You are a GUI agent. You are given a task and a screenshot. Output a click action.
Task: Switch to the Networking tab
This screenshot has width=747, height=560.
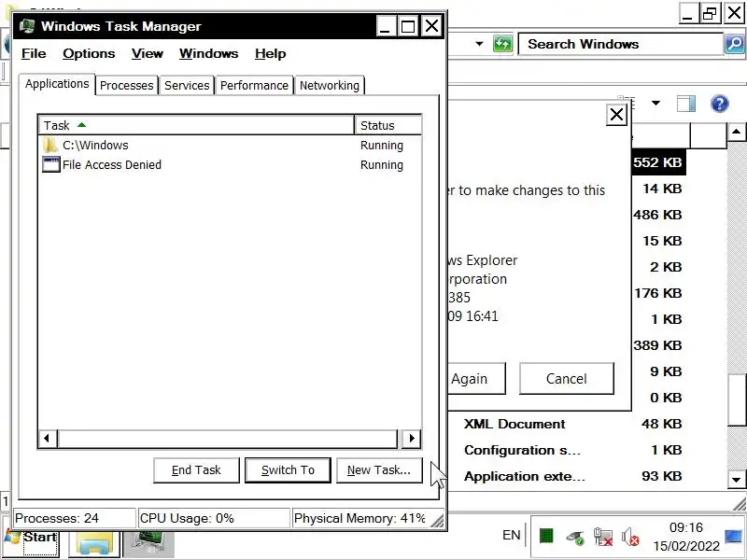[330, 85]
